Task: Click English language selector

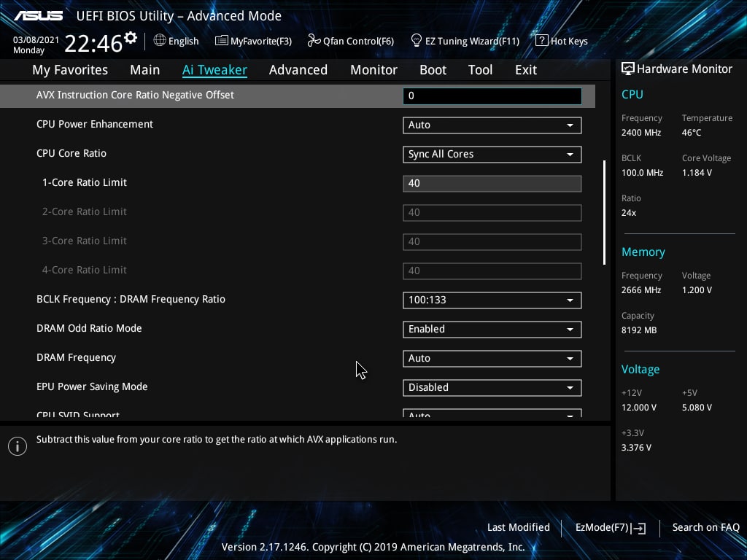Action: [183, 41]
